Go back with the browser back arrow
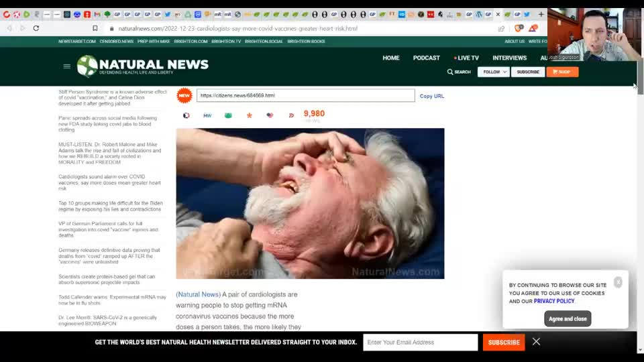Screen dimensions: 644x362 coord(9,28)
